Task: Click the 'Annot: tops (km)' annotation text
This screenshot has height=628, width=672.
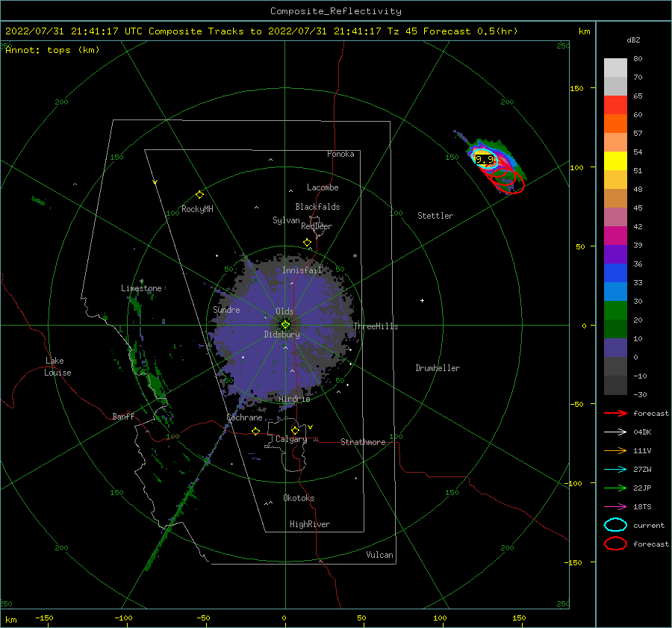Action: 52,50
